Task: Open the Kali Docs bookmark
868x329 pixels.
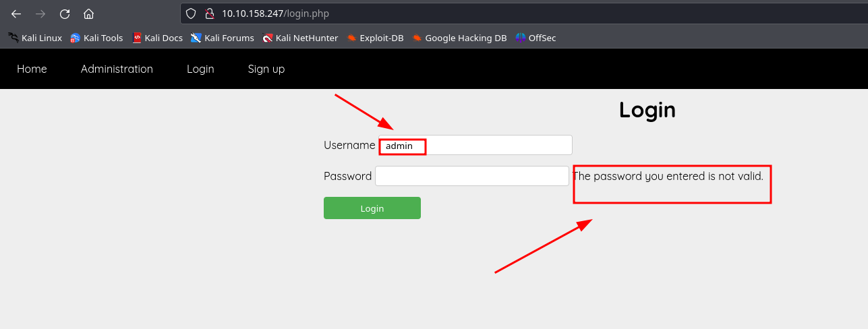Action: click(x=158, y=38)
